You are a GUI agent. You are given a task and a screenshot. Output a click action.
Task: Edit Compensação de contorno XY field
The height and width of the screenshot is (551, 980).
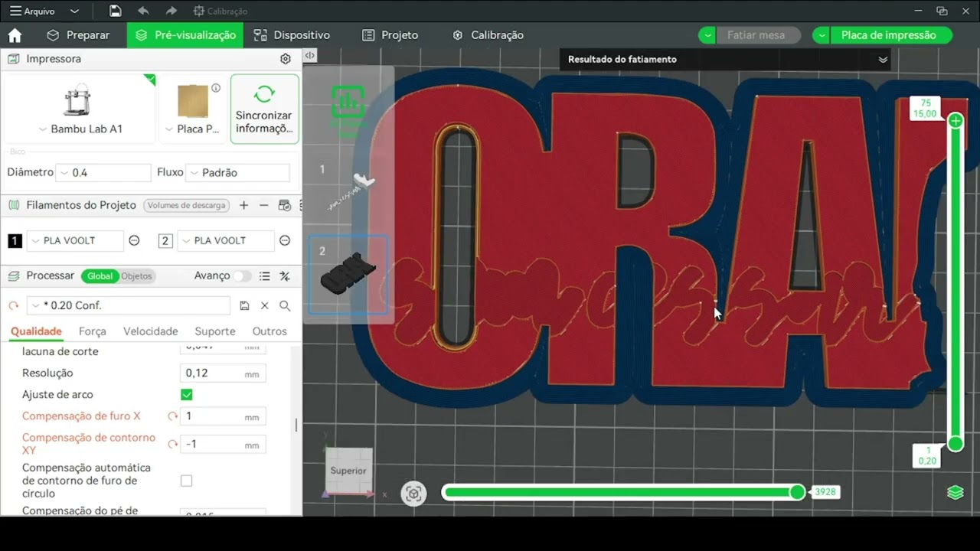click(223, 444)
